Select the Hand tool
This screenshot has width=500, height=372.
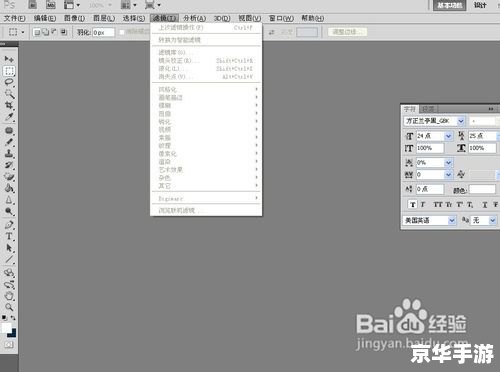point(9,296)
